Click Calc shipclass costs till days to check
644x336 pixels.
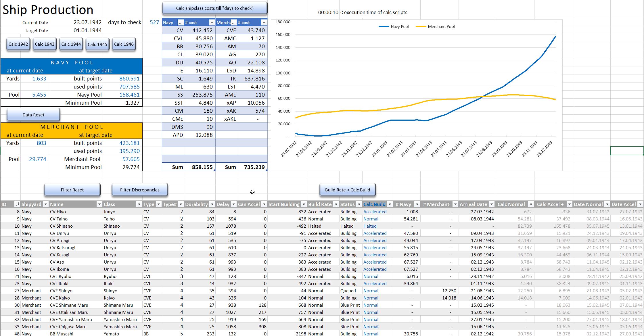[215, 8]
